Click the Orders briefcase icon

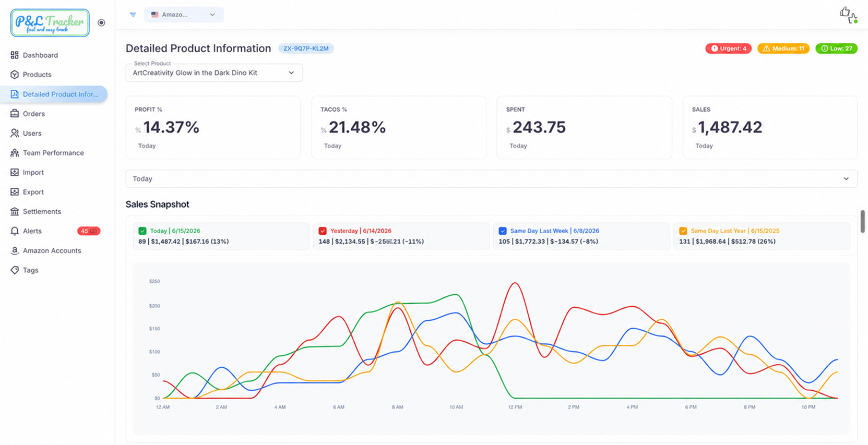[x=15, y=114]
